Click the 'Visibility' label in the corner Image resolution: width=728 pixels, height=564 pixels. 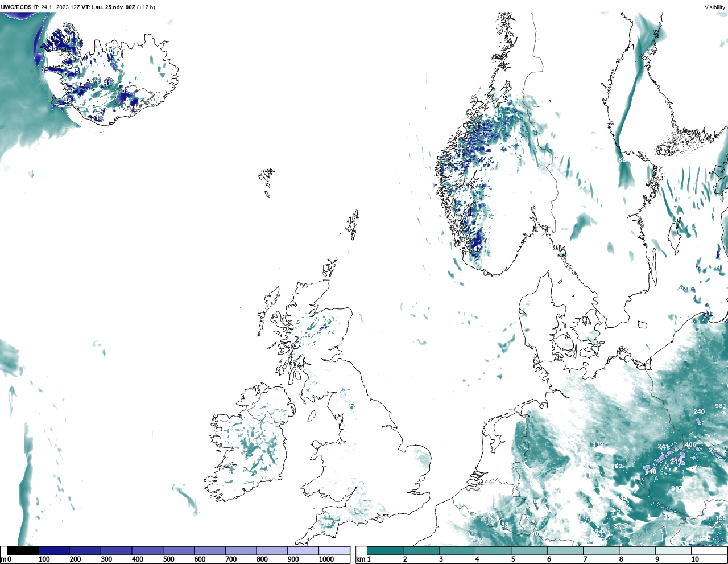[x=715, y=7]
